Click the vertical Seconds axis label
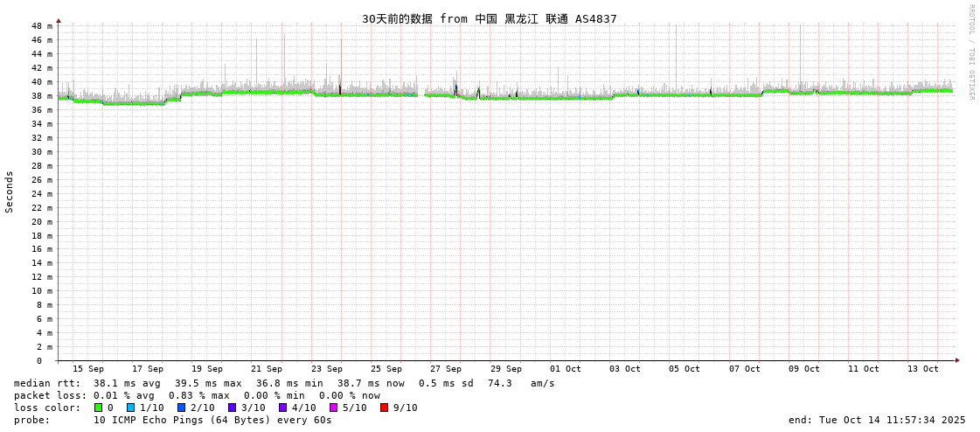 [x=10, y=192]
